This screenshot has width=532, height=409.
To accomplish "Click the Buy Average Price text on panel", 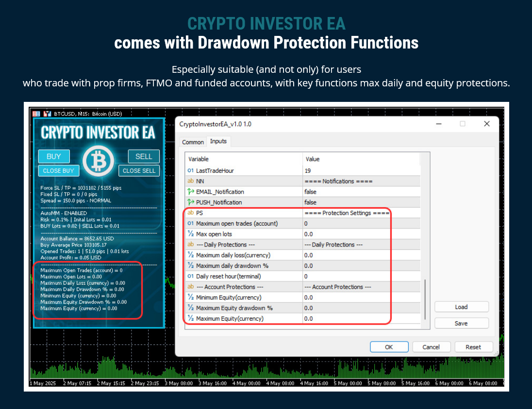I will [73, 245].
